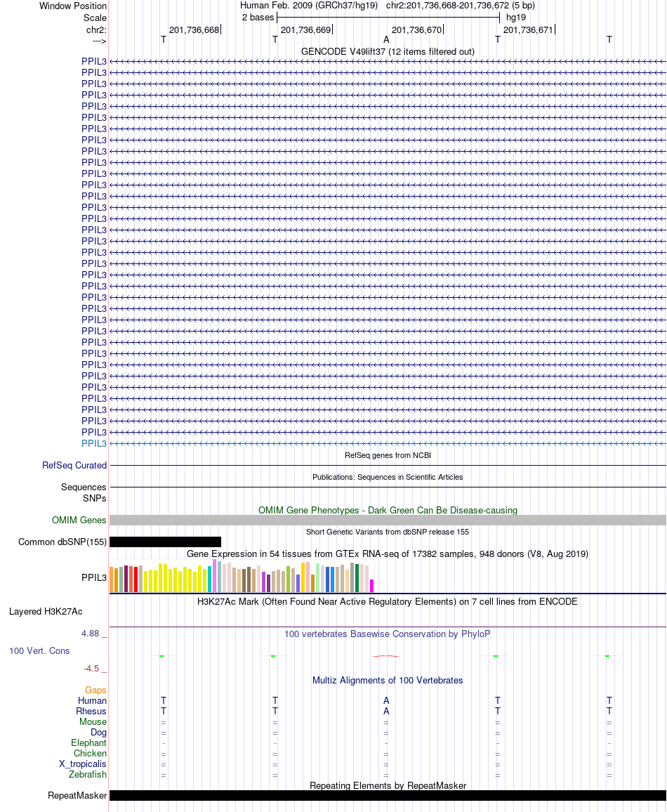
Task: Click the SNPs track label
Action: pyautogui.click(x=95, y=498)
